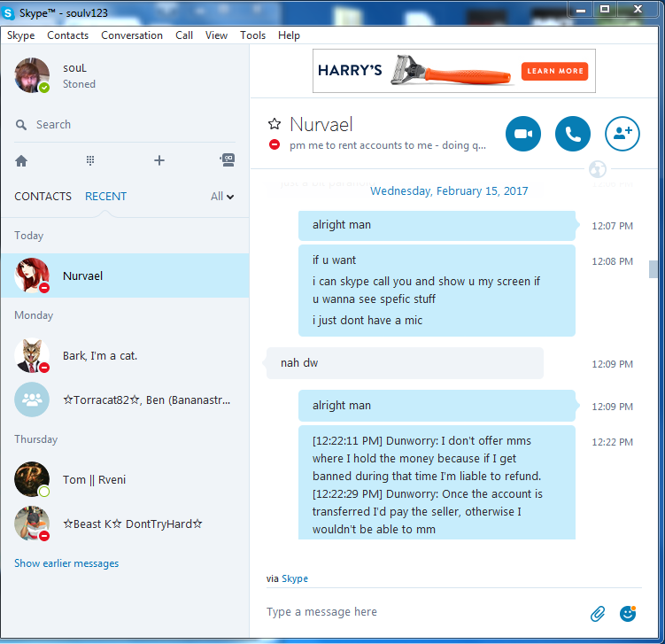Click the 'nah dw' message bubble
The height and width of the screenshot is (644, 665).
(x=405, y=363)
